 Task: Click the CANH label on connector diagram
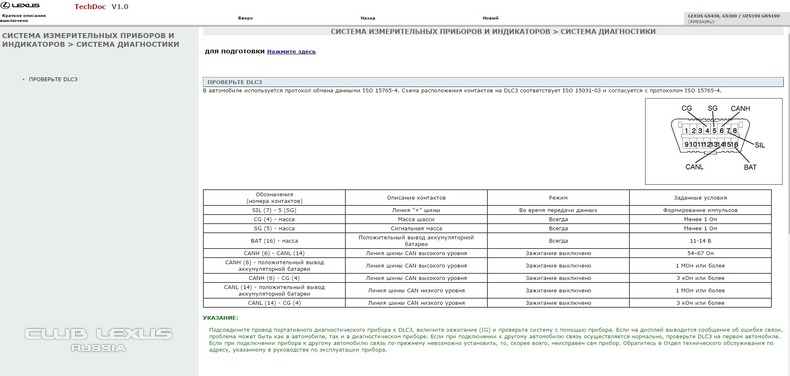pos(740,108)
